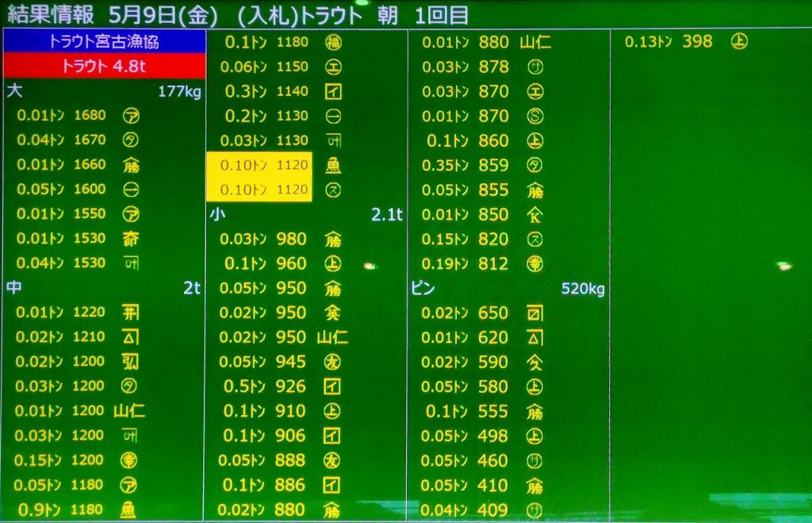Select the circled K mark beside price 850
Image resolution: width=812 pixels, height=523 pixels.
535,215
